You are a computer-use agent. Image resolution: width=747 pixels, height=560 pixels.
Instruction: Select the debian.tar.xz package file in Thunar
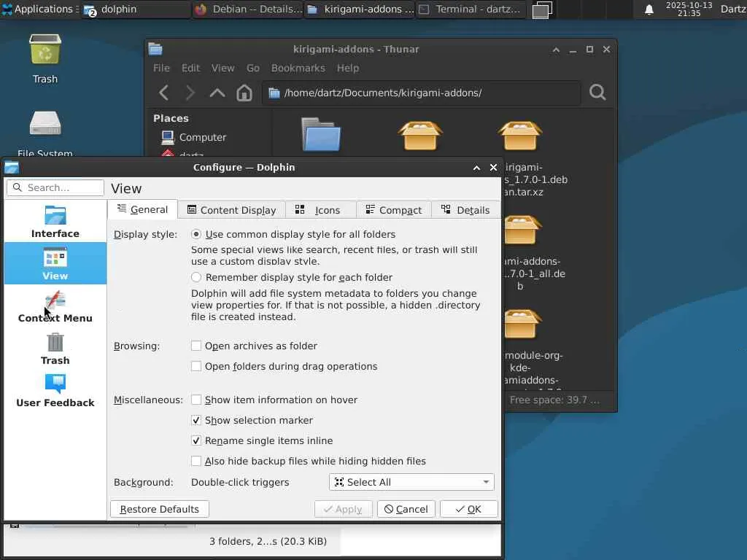click(x=520, y=136)
